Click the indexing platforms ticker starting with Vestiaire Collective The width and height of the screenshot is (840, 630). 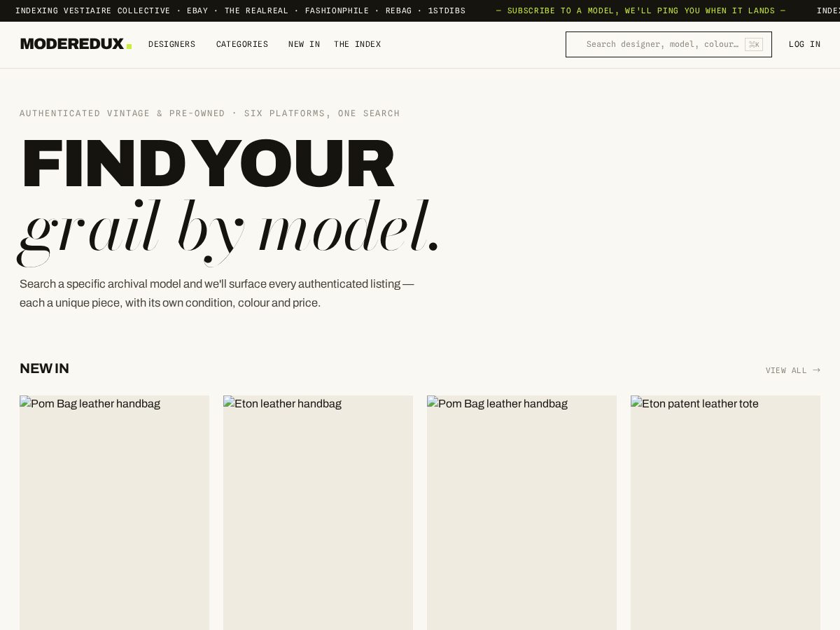point(240,10)
